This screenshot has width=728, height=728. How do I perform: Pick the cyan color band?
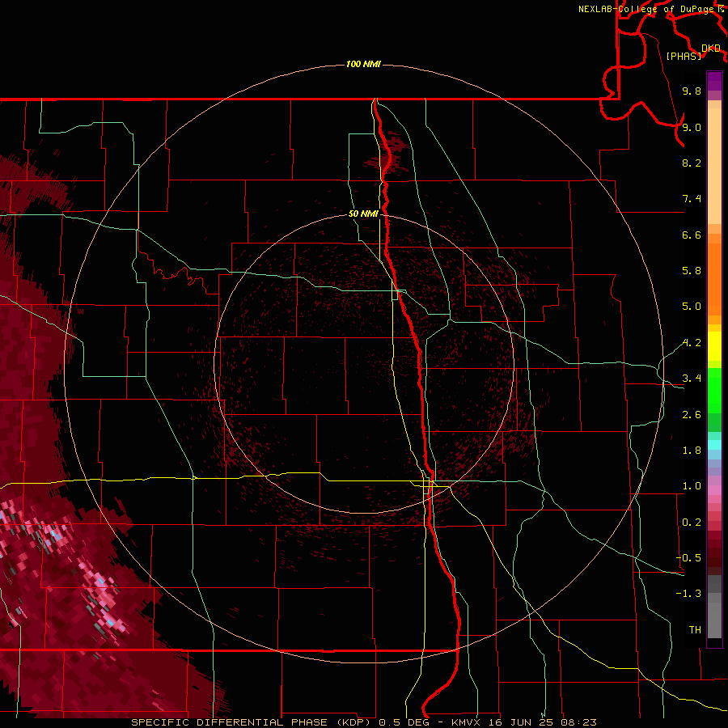[714, 445]
